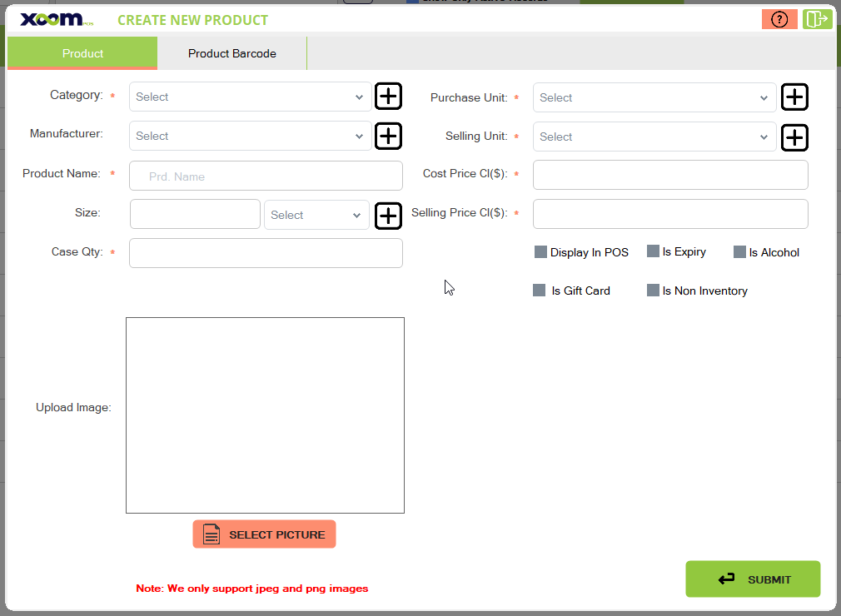This screenshot has height=616, width=841.
Task: Open the Category dropdown
Action: tap(250, 97)
